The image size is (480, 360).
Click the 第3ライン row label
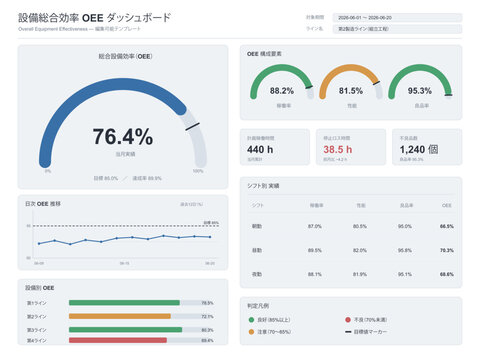coord(37,330)
